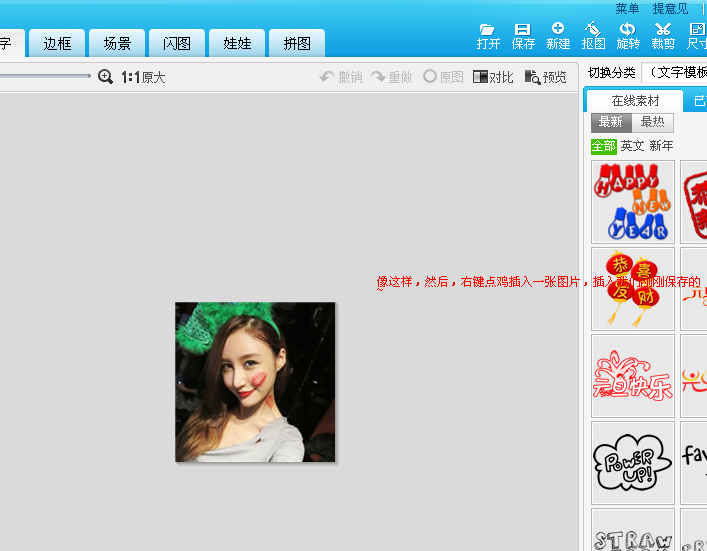This screenshot has height=551, width=707.
Task: Rotate image with the 旋转 icon
Action: click(628, 36)
